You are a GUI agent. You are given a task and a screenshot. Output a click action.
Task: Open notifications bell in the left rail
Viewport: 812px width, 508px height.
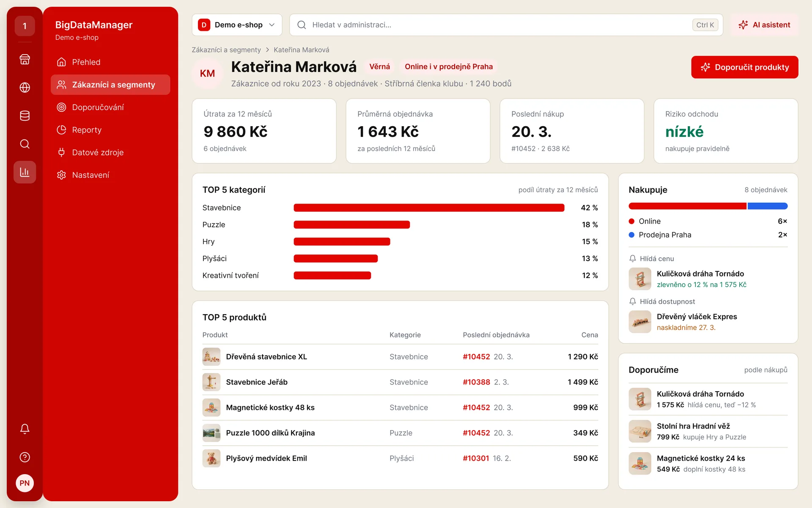point(25,429)
